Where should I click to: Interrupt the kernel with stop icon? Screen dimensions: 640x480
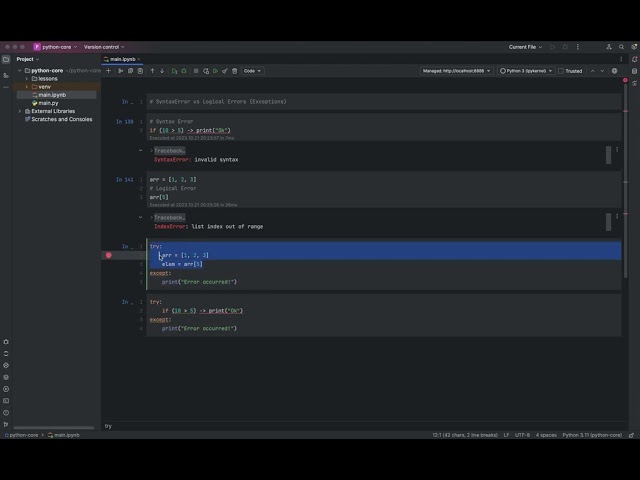coord(196,71)
